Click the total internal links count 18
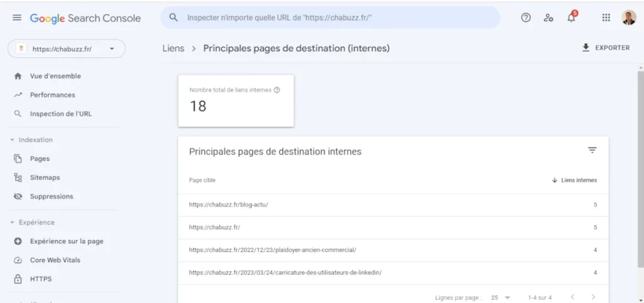The height and width of the screenshot is (303, 644). pyautogui.click(x=198, y=106)
